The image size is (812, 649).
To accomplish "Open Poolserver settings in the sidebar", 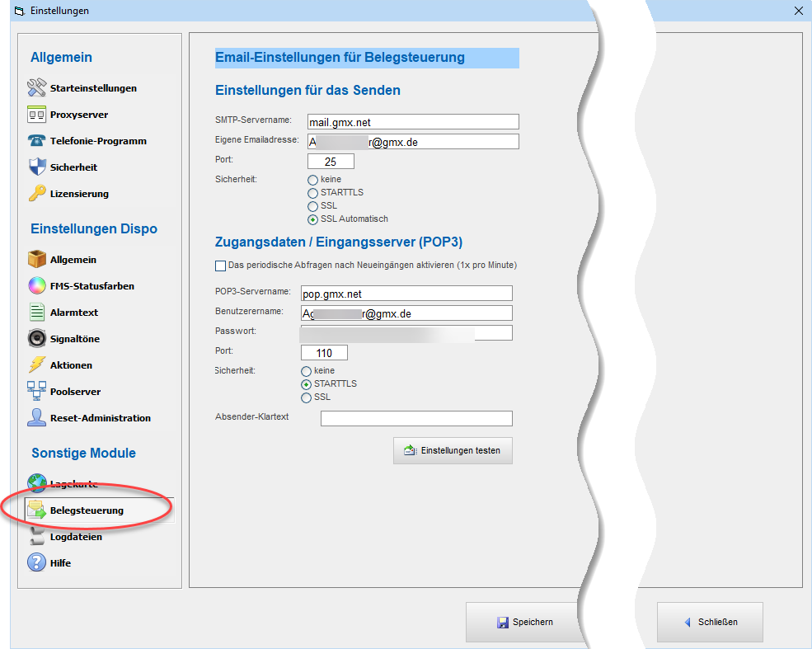I will 75,392.
